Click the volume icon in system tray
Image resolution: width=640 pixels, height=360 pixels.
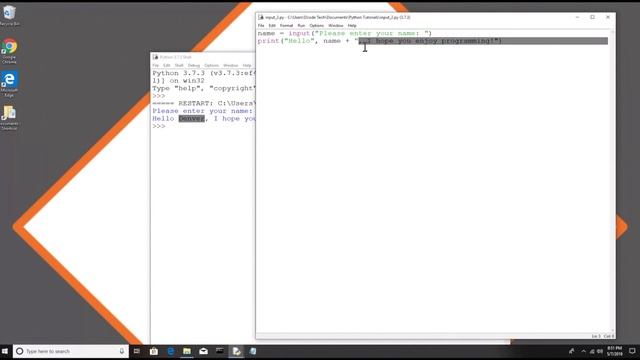pos(600,351)
